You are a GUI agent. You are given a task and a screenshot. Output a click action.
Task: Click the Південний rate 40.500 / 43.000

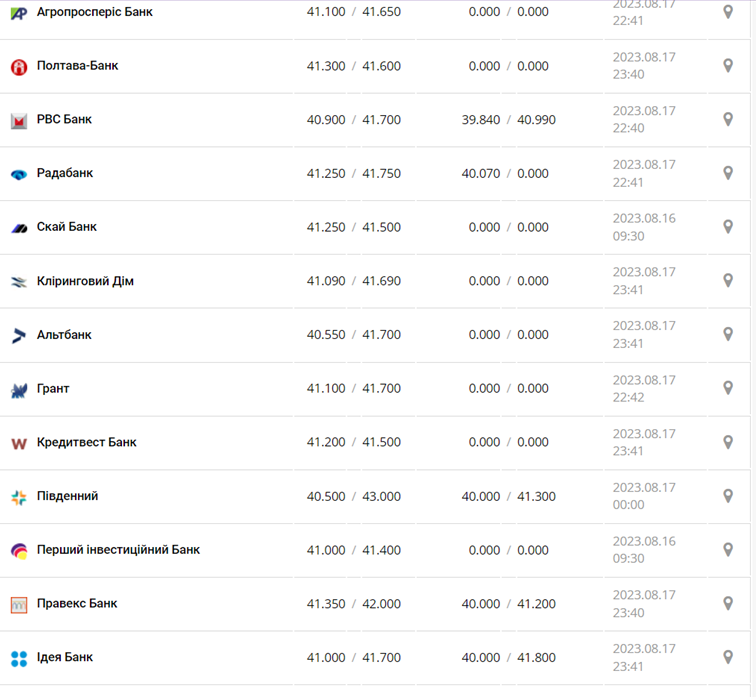point(353,496)
